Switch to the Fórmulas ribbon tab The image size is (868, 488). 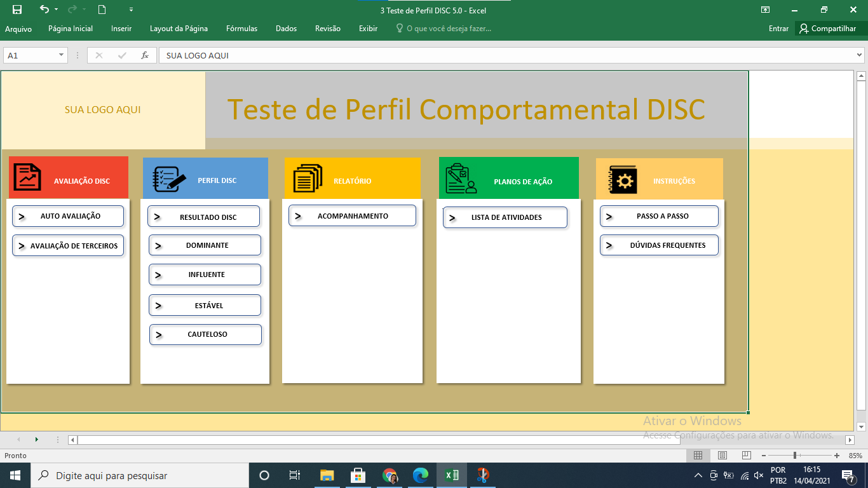[241, 29]
